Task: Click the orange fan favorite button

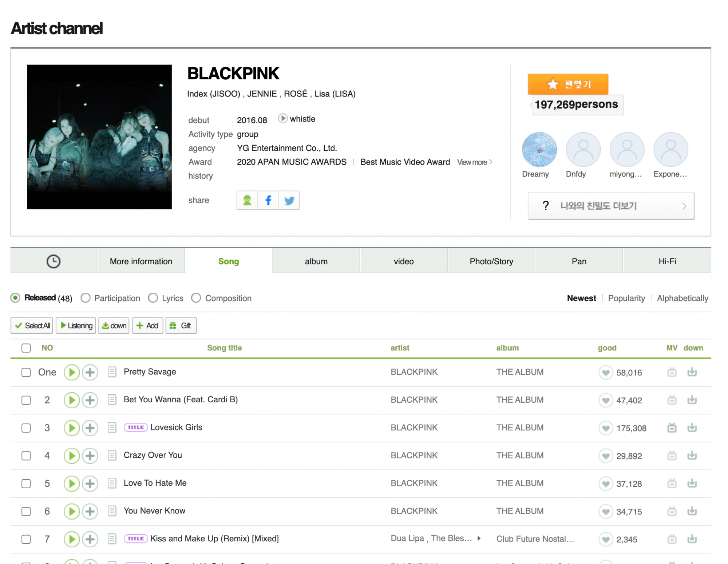Action: point(568,84)
